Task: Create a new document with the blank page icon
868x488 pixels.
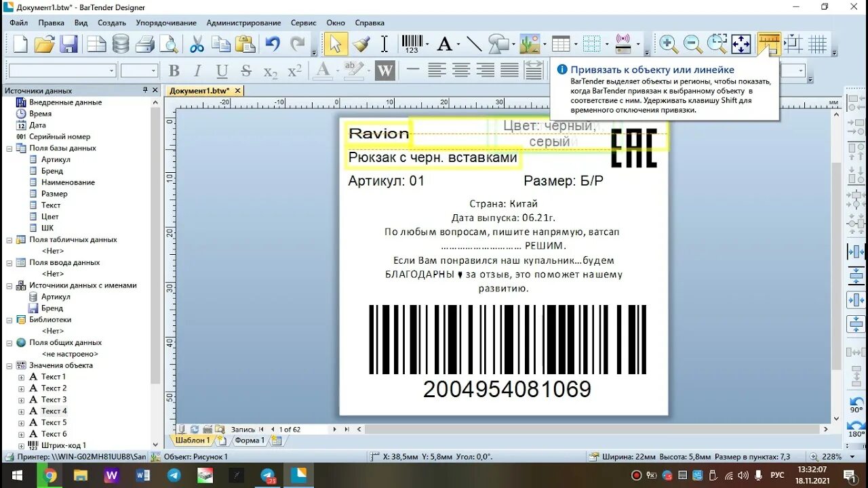Action: (x=21, y=45)
